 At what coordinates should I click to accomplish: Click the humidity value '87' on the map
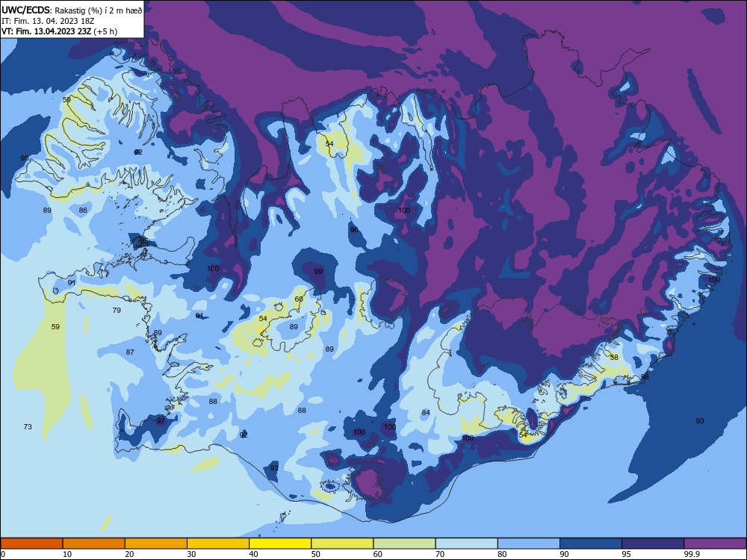130,352
